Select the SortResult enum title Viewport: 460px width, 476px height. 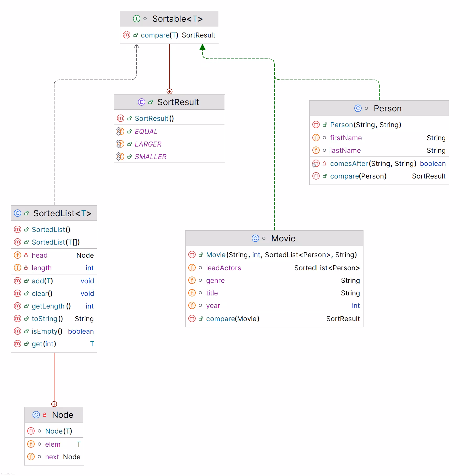point(178,102)
